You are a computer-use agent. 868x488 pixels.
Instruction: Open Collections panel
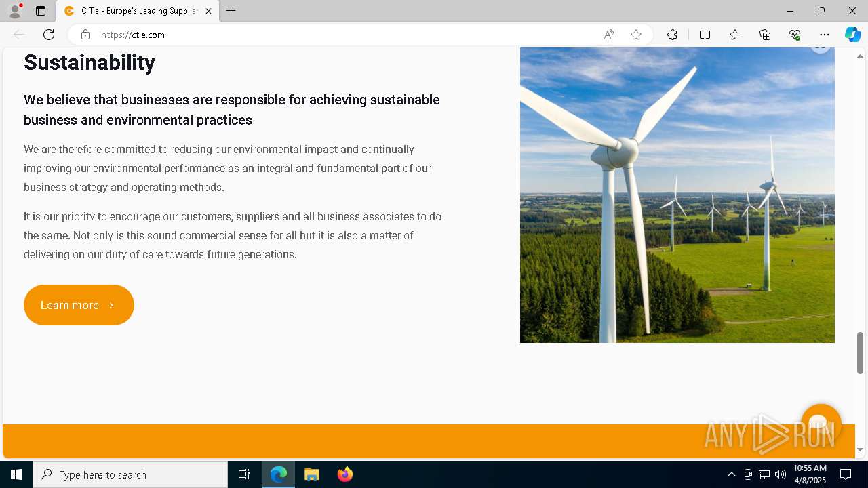point(765,35)
